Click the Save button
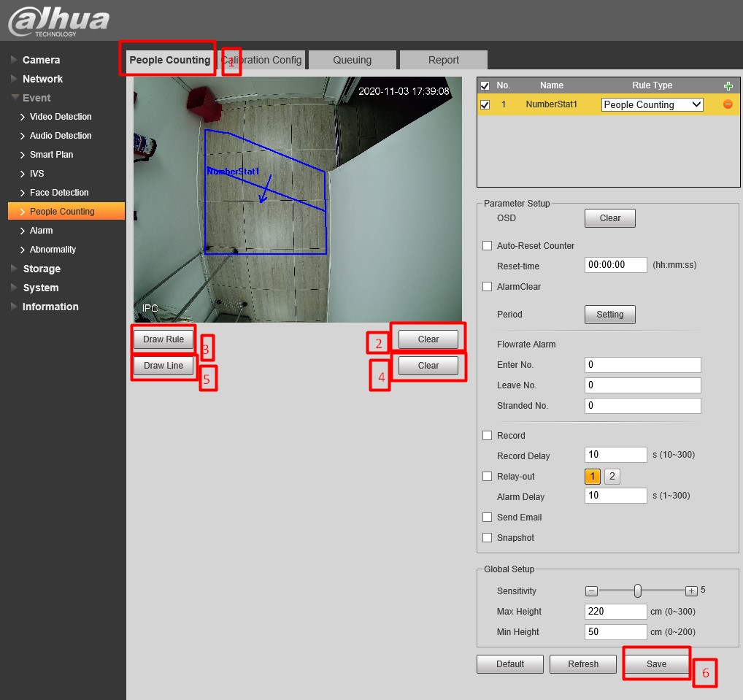 tap(656, 664)
